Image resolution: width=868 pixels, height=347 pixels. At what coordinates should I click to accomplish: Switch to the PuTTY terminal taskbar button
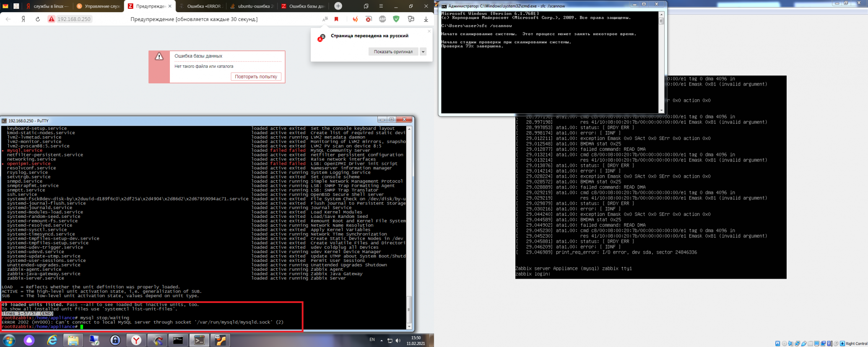[199, 340]
